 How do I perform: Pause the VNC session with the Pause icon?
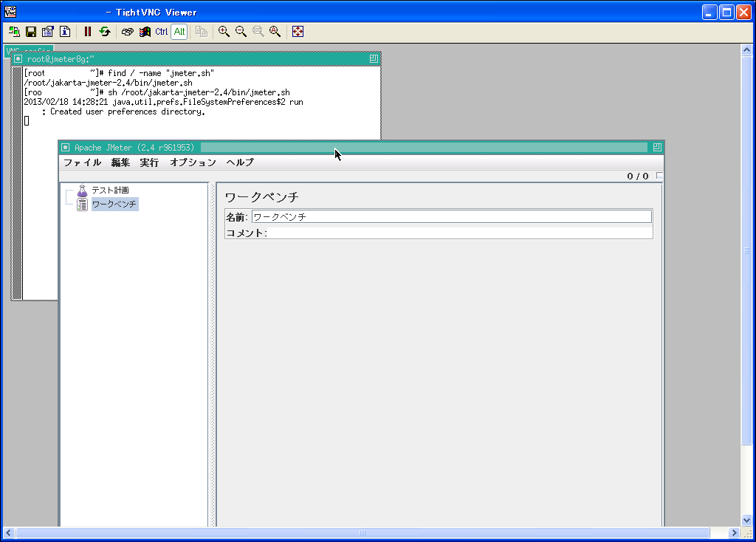point(88,32)
